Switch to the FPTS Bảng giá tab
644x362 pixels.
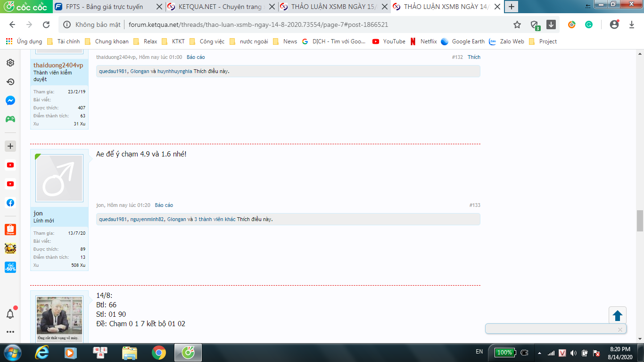pos(105,7)
